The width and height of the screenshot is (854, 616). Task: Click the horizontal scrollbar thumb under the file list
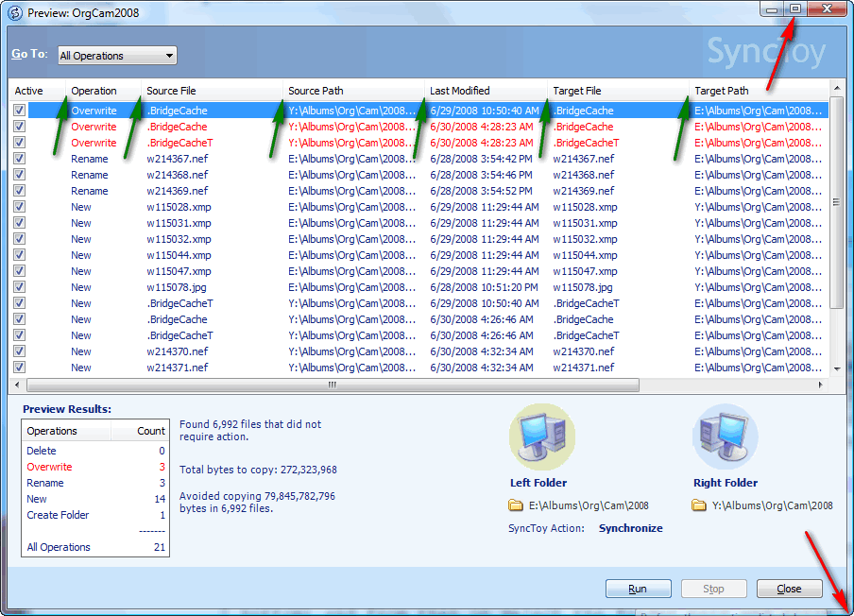[x=333, y=385]
